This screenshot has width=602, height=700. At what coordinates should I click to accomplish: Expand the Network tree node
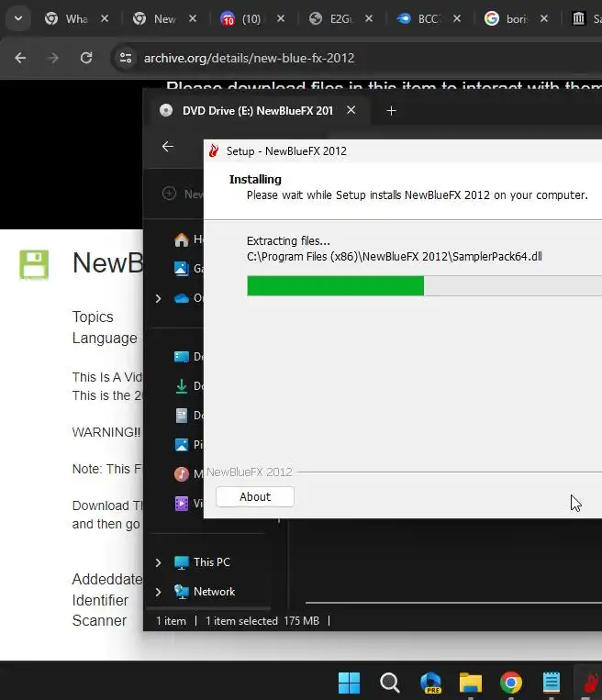coord(158,592)
